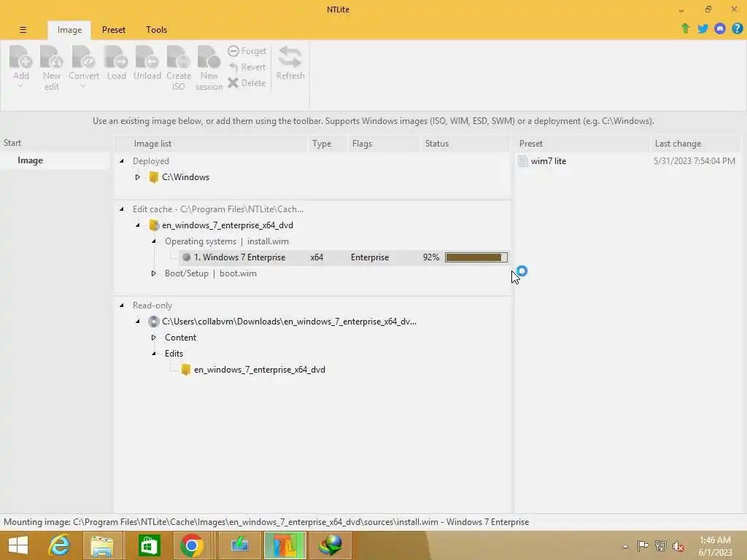The image size is (747, 560).
Task: Select the Windows 7 Enterprise row
Action: point(344,257)
